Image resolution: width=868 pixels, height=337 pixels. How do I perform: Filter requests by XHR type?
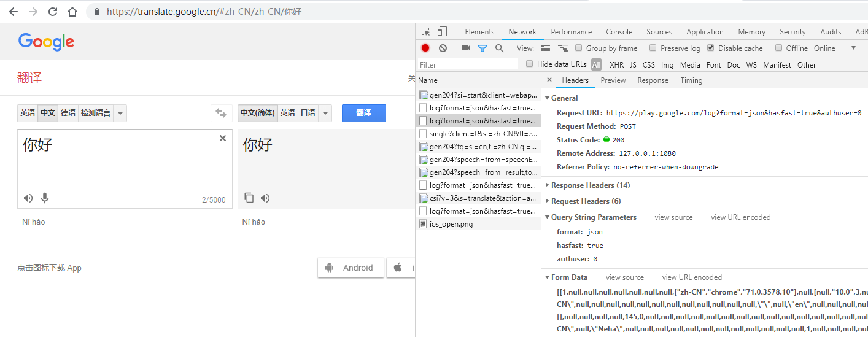pyautogui.click(x=616, y=64)
